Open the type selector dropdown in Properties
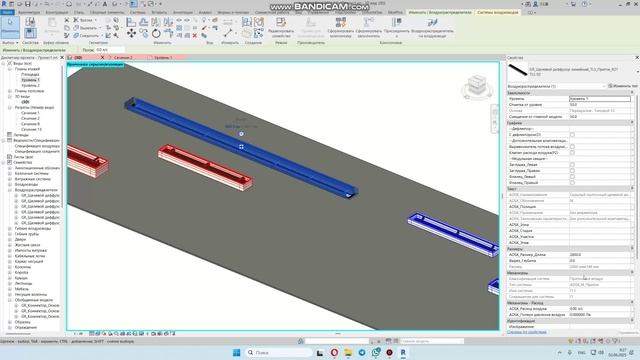The width and height of the screenshot is (640, 360). click(x=637, y=71)
